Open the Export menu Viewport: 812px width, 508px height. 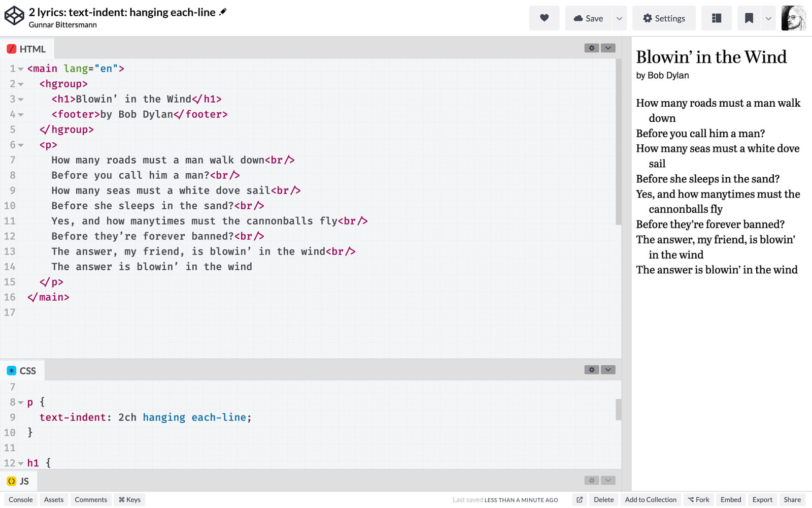point(762,500)
